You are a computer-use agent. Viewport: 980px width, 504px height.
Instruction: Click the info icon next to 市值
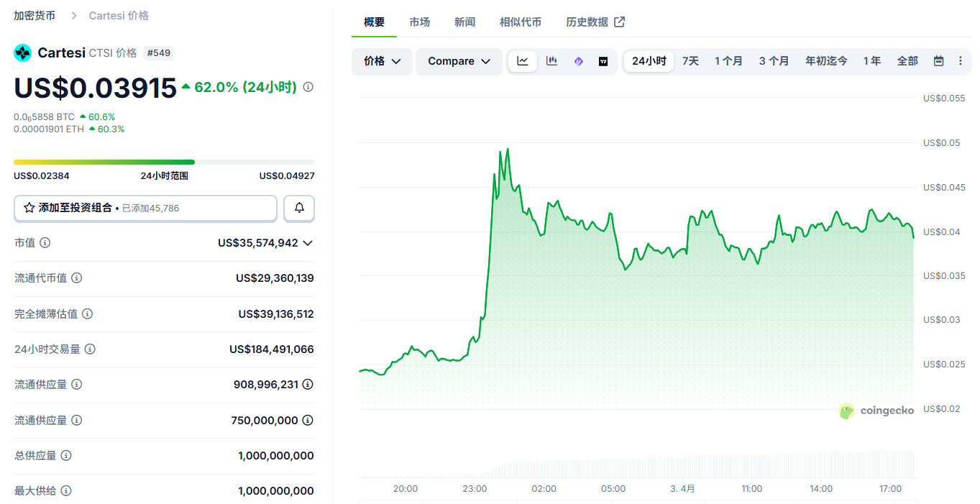coord(44,242)
